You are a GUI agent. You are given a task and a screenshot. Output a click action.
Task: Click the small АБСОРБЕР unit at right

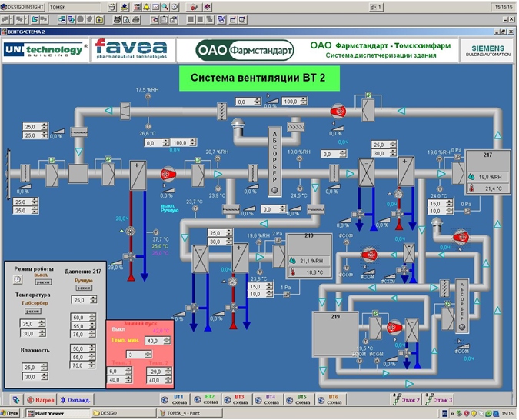tap(462, 305)
